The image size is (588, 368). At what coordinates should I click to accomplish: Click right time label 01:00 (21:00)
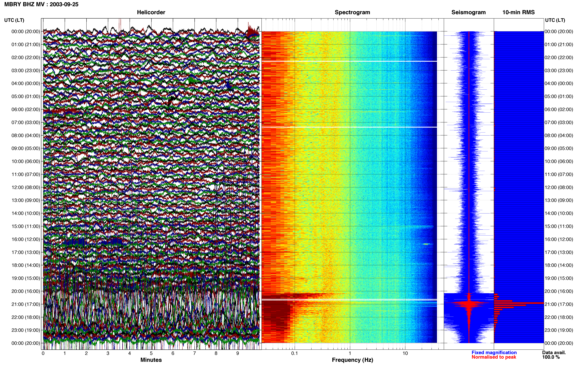pyautogui.click(x=559, y=45)
